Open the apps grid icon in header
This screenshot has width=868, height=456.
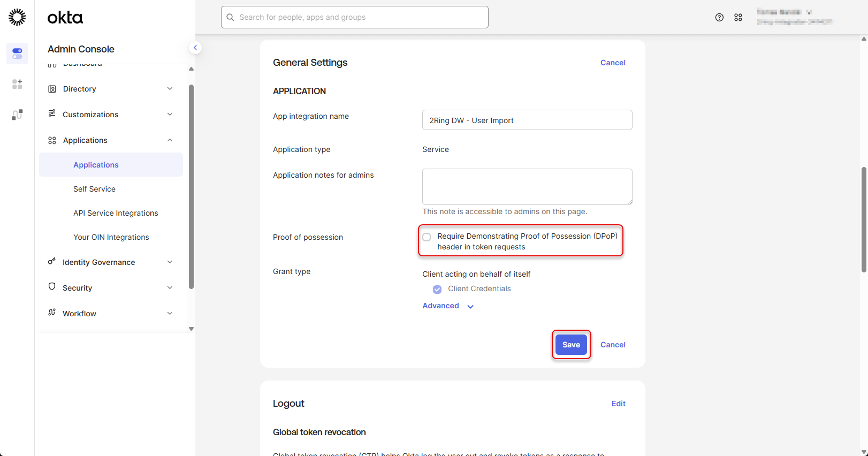click(738, 18)
